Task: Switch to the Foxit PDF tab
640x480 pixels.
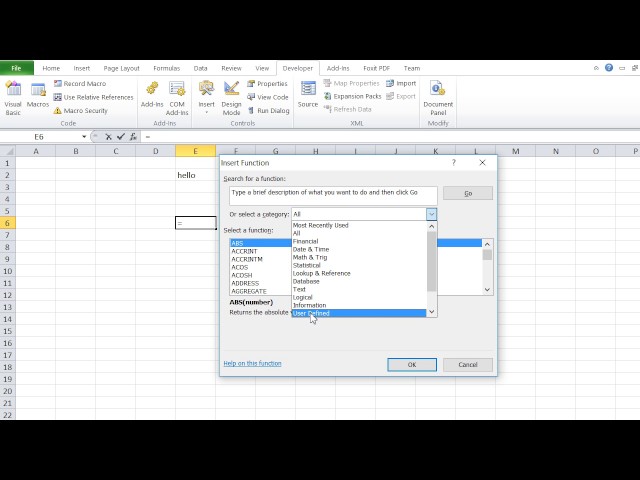Action: click(x=376, y=68)
